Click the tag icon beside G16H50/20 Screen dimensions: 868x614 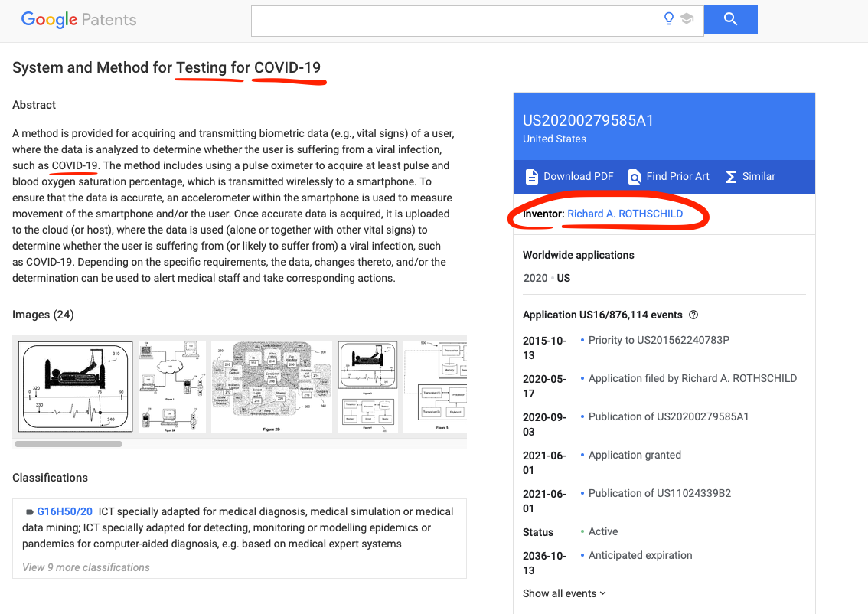click(29, 511)
